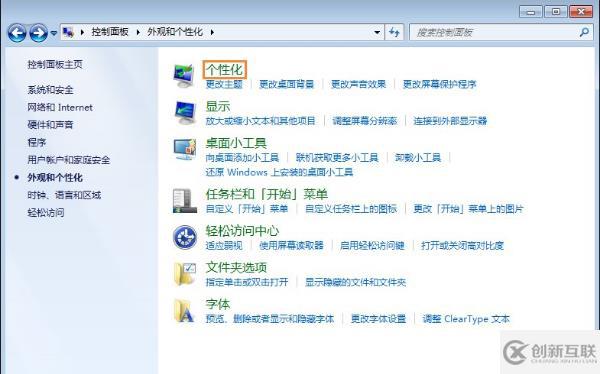The image size is (600, 374).
Task: Open the 显示 heading link
Action: click(218, 106)
